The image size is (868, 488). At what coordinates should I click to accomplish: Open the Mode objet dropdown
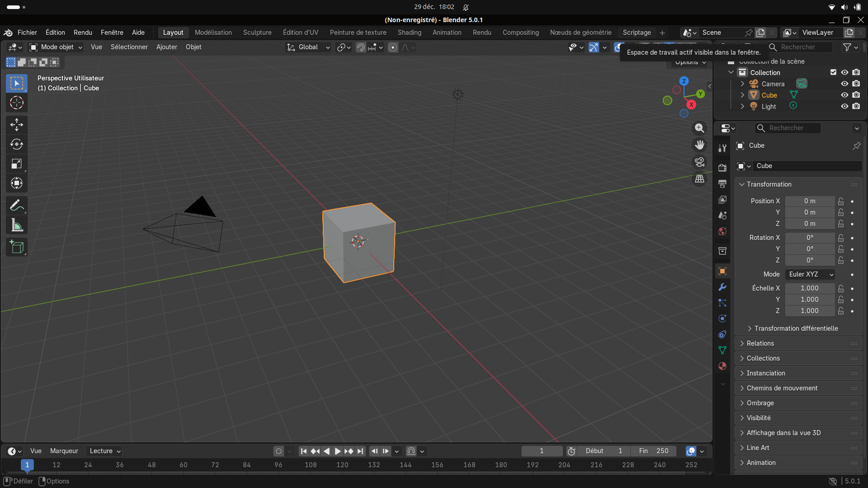[x=57, y=47]
